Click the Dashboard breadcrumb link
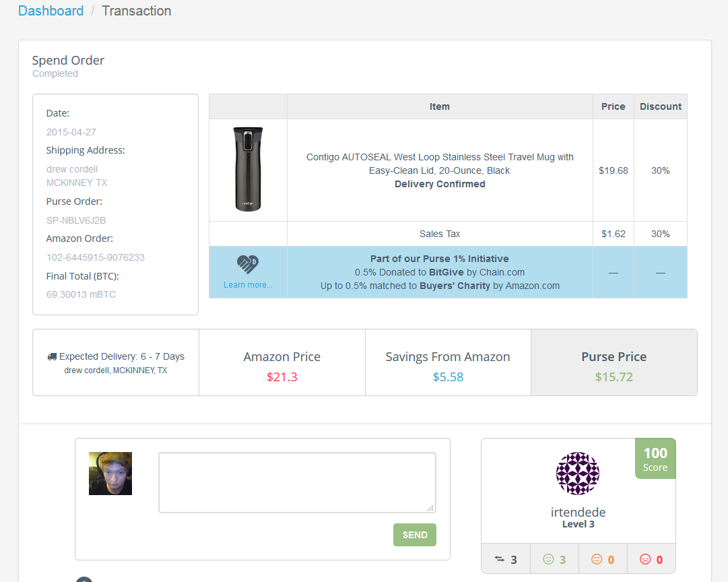This screenshot has height=582, width=728. (x=51, y=11)
